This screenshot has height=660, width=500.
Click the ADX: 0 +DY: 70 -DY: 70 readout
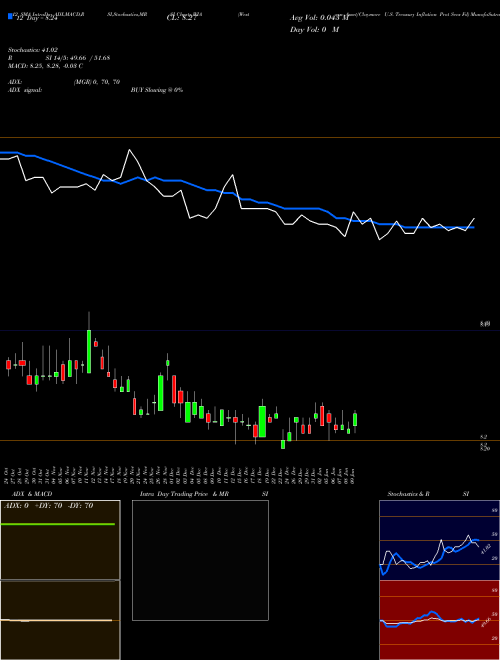pos(48,506)
